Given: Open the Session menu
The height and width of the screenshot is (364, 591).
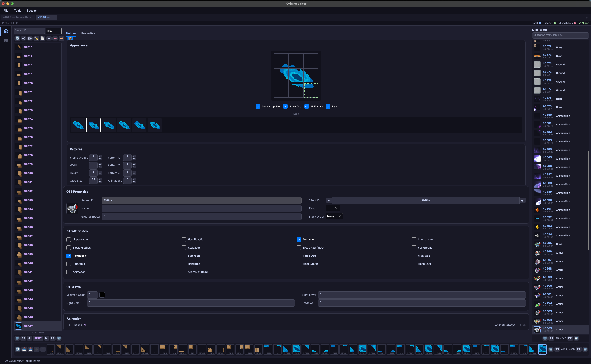Looking at the screenshot, I should click(x=32, y=11).
